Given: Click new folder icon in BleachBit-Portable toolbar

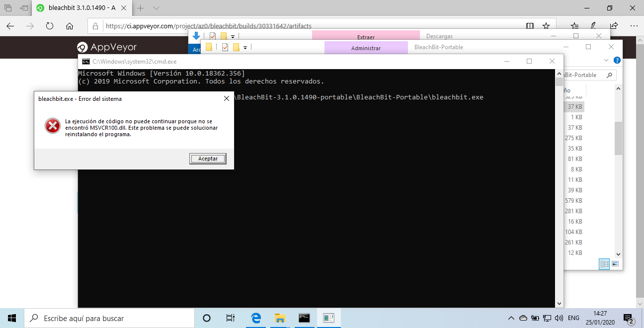Looking at the screenshot, I should [236, 47].
